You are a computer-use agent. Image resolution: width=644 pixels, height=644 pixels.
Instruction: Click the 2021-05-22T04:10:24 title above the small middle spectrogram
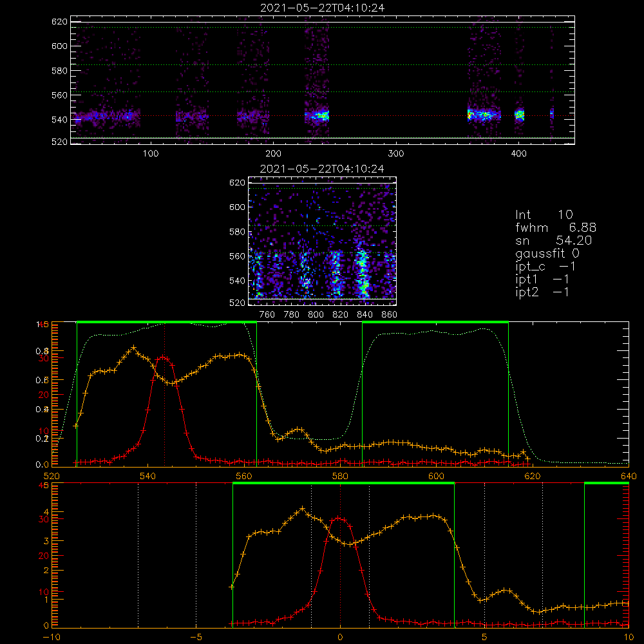322,169
